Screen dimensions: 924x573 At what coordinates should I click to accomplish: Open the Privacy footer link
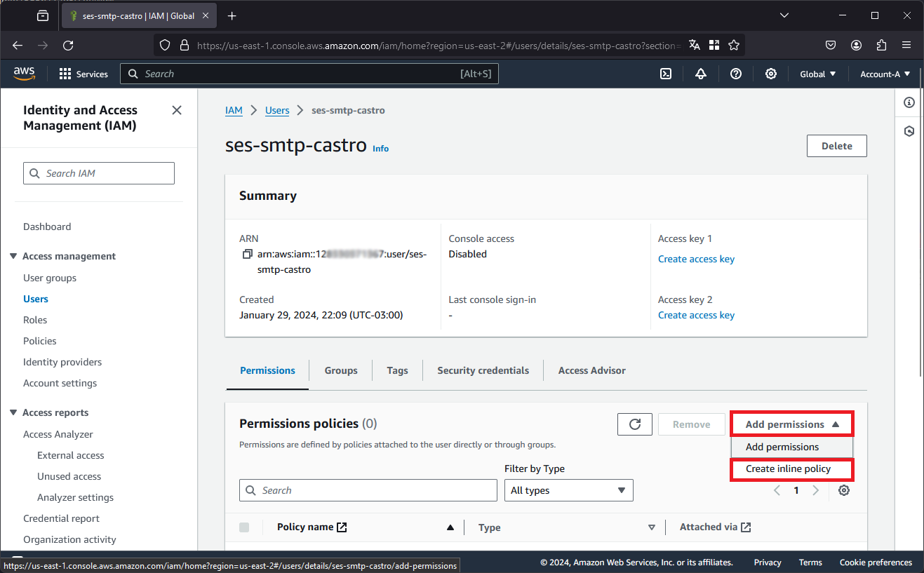[x=768, y=562]
